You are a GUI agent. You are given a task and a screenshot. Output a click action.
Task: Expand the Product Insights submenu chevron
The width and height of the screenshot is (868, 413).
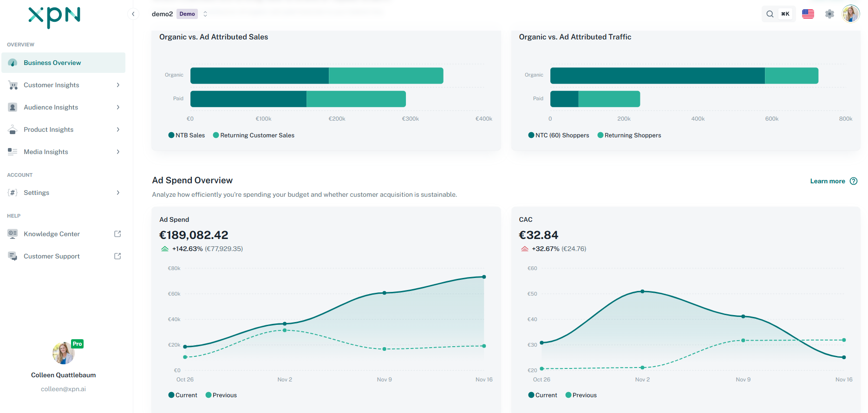point(118,129)
